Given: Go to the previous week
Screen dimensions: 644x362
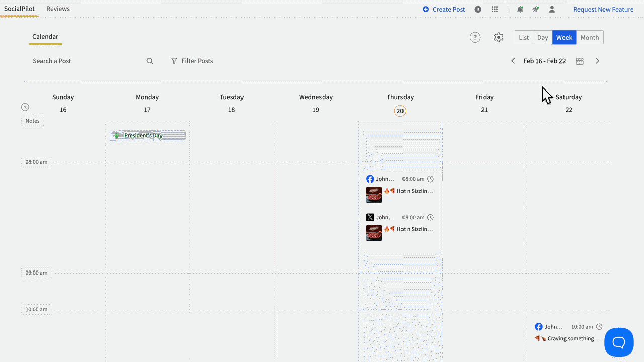Looking at the screenshot, I should [x=513, y=61].
